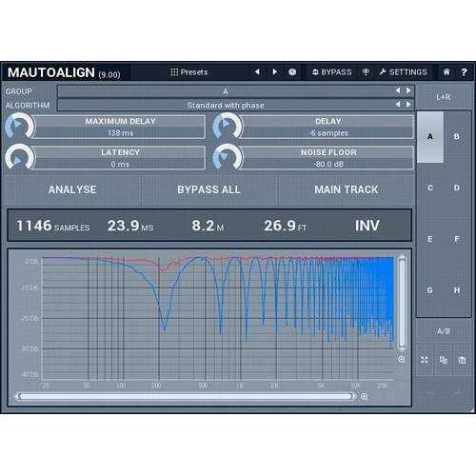Open the Presets menu
This screenshot has width=476, height=476.
(189, 72)
